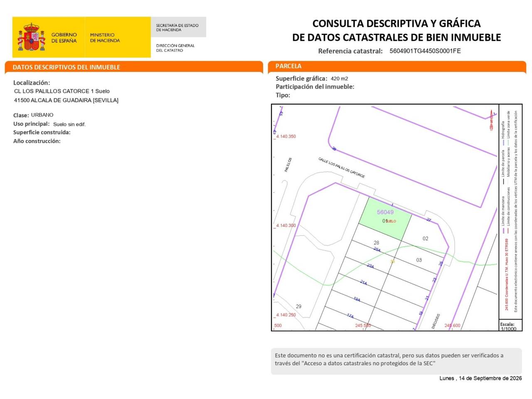Click '41500 ALCALA DE GUADAIRA [SEVILLA]' line
This screenshot has height=399, width=532.
click(66, 100)
